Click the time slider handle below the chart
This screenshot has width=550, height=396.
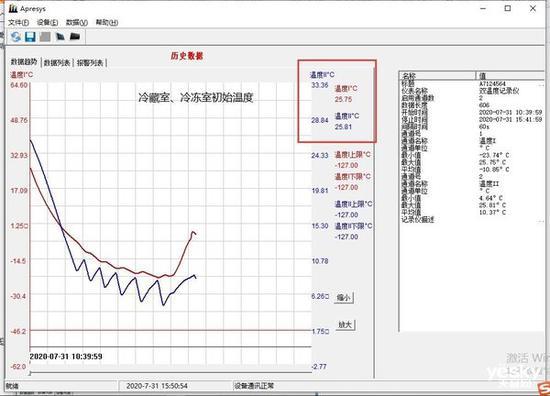pos(30,373)
